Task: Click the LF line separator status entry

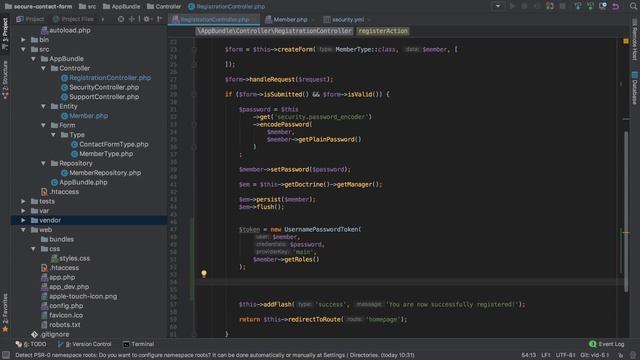Action: coord(546,355)
